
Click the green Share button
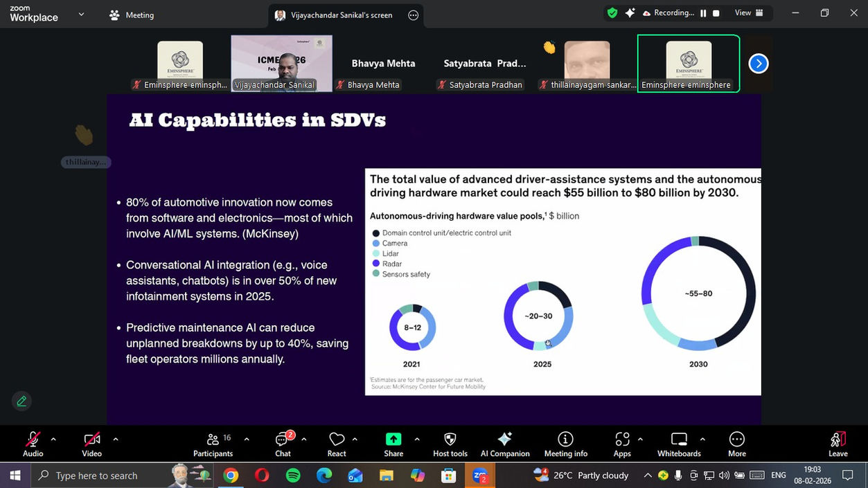point(393,444)
